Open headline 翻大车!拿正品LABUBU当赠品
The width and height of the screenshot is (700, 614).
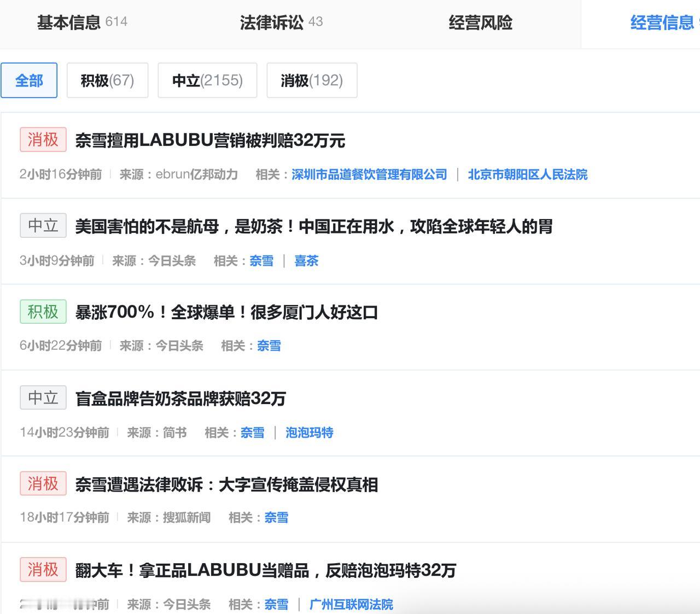(266, 570)
